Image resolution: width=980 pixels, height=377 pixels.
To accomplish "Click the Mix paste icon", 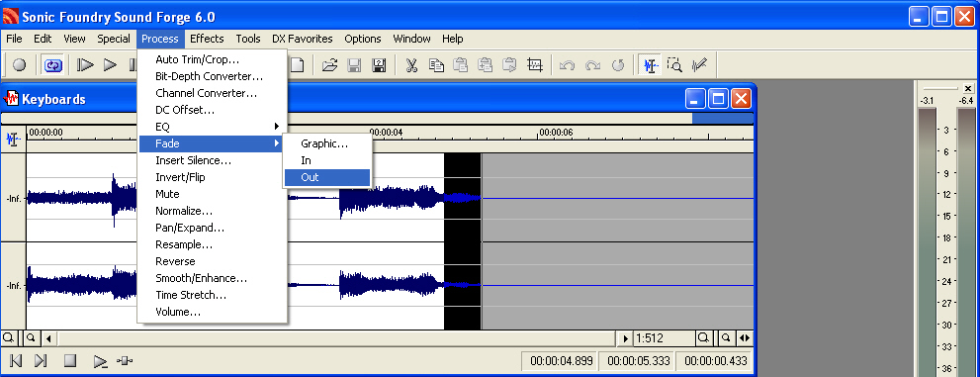I will coord(485,65).
